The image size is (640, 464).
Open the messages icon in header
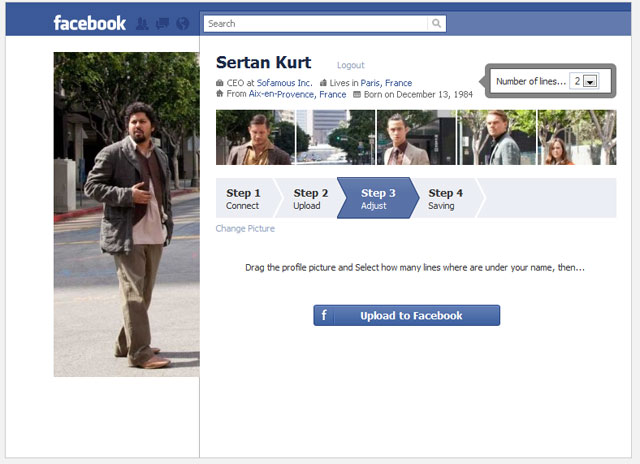click(x=162, y=24)
